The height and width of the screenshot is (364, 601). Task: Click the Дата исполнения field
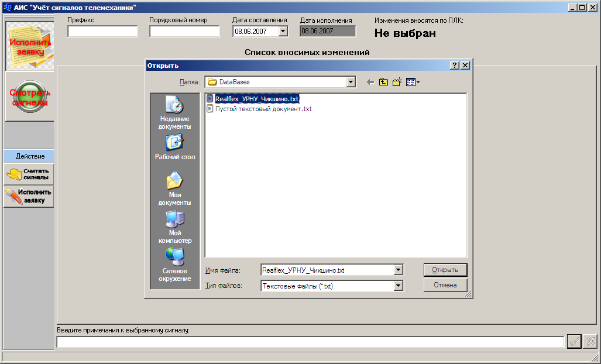pos(328,31)
